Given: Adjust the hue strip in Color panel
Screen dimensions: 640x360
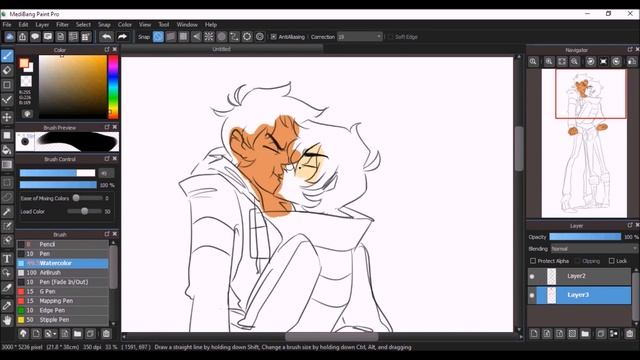Looking at the screenshot, I should 113,87.
